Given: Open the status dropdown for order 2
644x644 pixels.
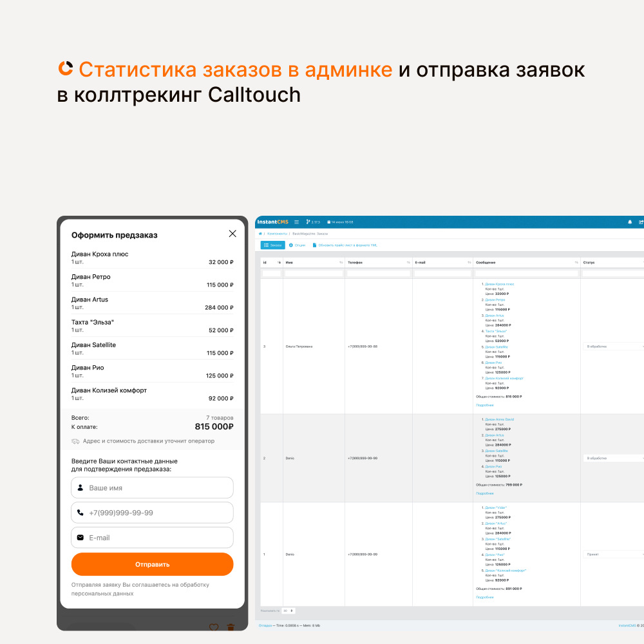Looking at the screenshot, I should tap(614, 458).
